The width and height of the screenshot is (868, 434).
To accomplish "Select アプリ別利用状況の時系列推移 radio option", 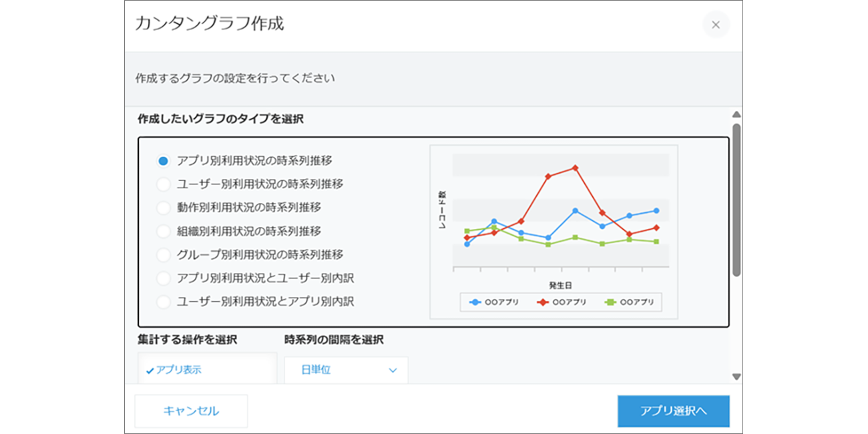I will point(163,161).
